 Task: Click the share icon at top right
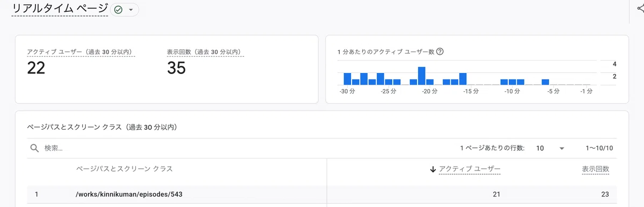(x=639, y=9)
